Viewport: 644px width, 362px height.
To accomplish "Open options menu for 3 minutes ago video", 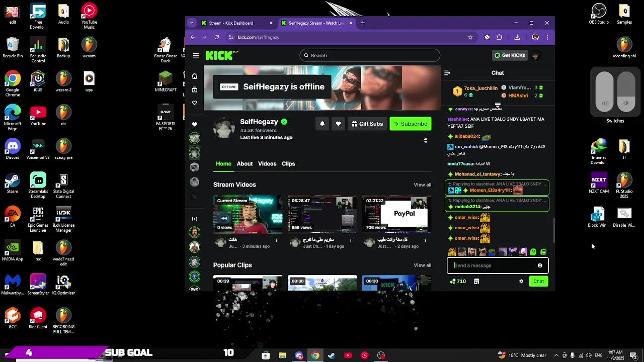I will [276, 240].
